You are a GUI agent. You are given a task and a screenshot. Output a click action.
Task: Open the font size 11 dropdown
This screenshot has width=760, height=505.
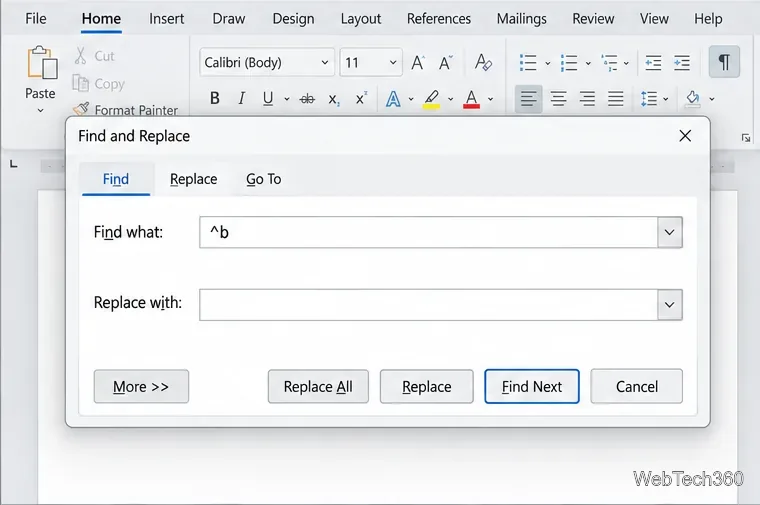click(x=393, y=63)
